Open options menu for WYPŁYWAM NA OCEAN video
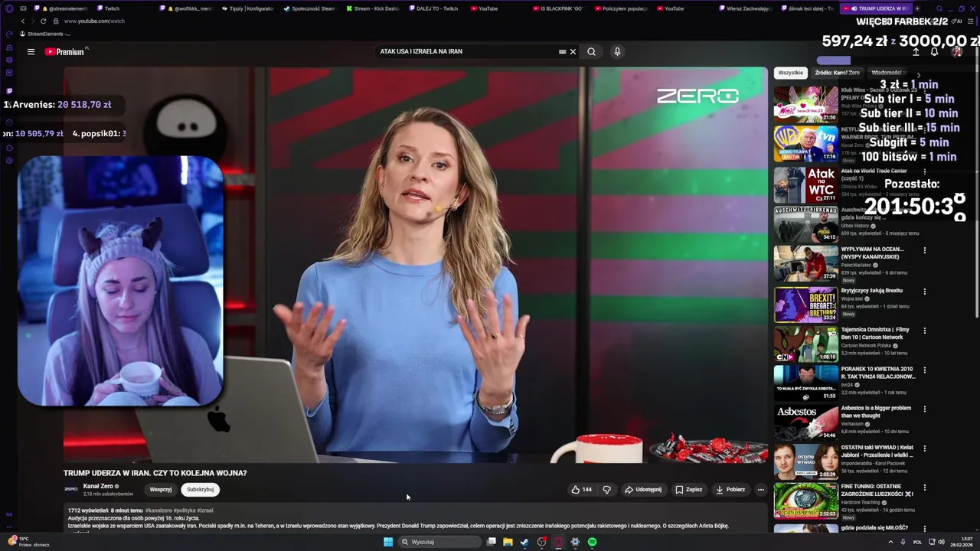 (x=925, y=250)
